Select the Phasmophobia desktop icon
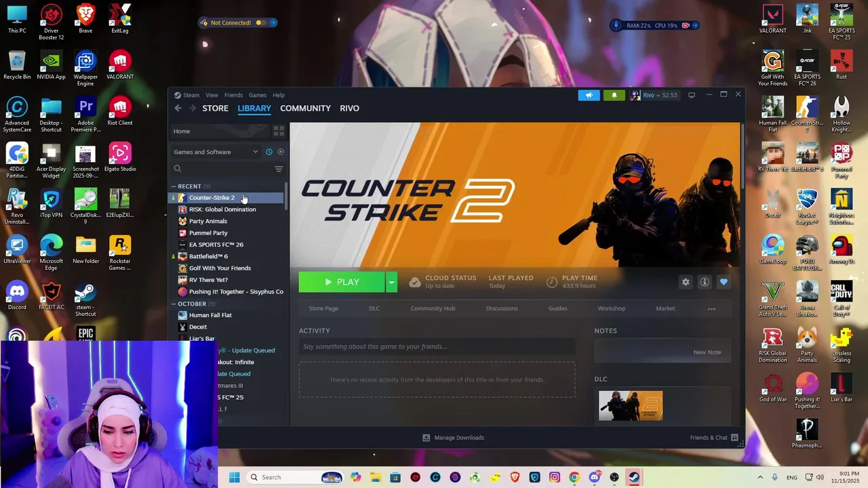This screenshot has height=488, width=868. (807, 435)
